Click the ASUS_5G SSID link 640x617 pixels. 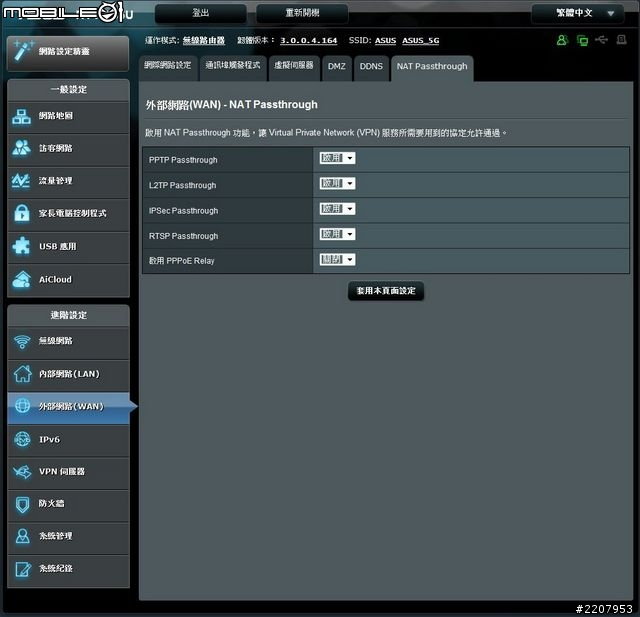[420, 41]
